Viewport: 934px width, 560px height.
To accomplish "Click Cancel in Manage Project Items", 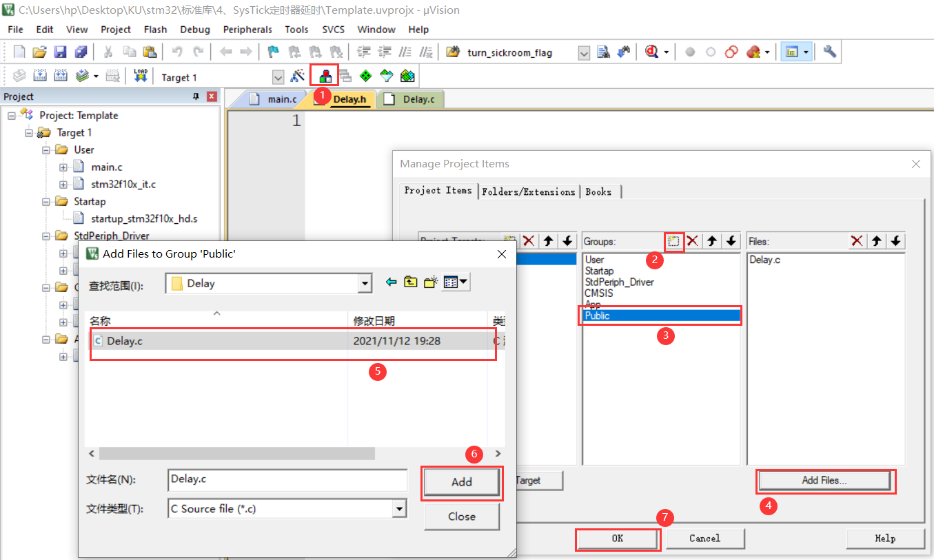I will pyautogui.click(x=705, y=539).
